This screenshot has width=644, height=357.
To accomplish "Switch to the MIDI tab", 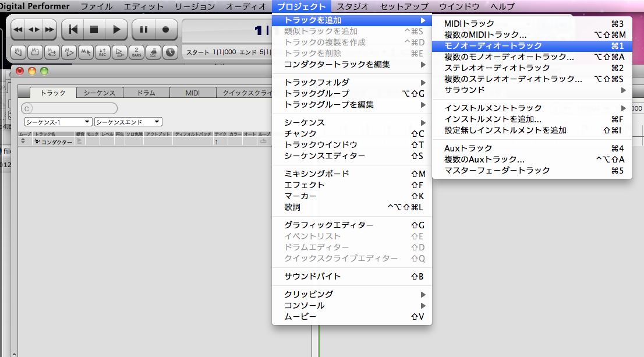I will pos(193,93).
